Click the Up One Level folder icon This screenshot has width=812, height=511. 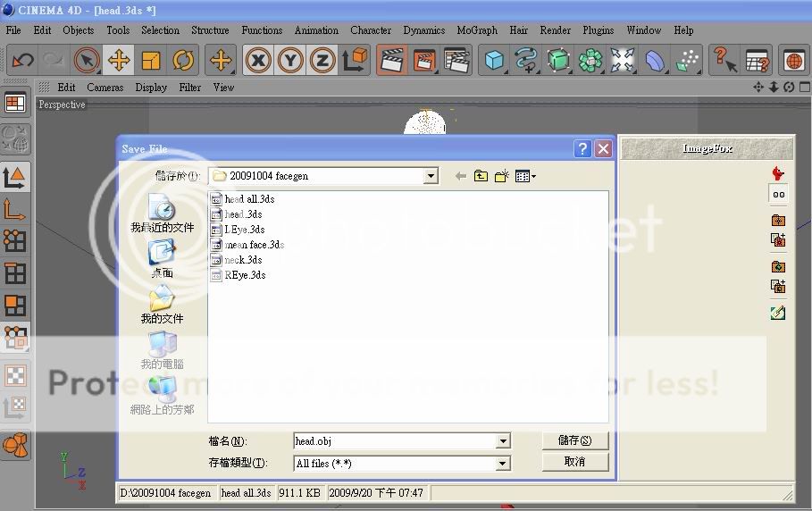pyautogui.click(x=481, y=176)
